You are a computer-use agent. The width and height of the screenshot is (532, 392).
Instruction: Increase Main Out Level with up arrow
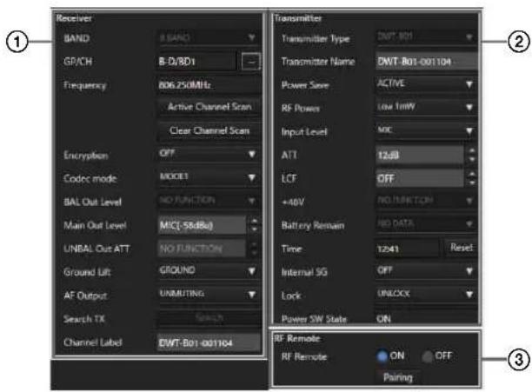coord(254,221)
